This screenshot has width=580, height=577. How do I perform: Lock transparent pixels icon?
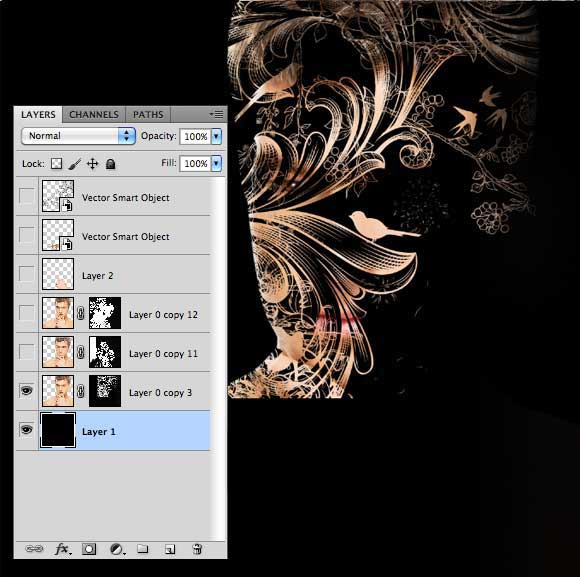pyautogui.click(x=56, y=163)
